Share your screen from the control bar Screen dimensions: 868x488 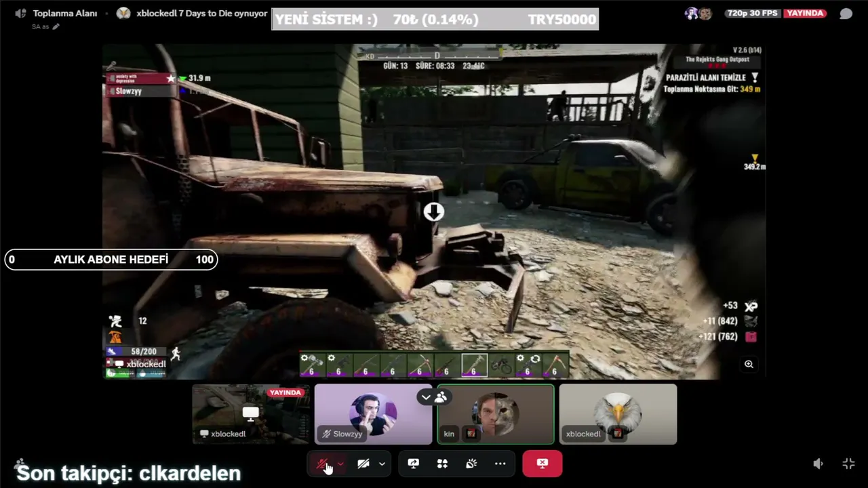pyautogui.click(x=413, y=464)
